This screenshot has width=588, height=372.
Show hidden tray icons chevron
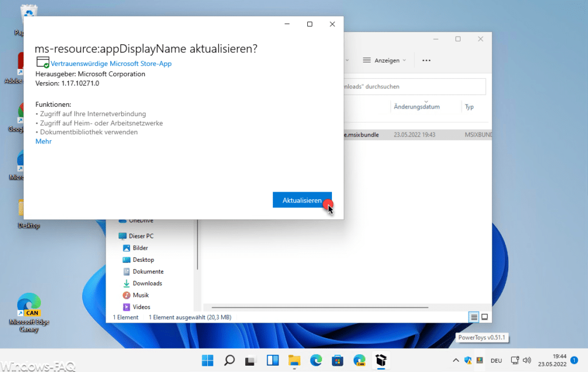pyautogui.click(x=455, y=361)
